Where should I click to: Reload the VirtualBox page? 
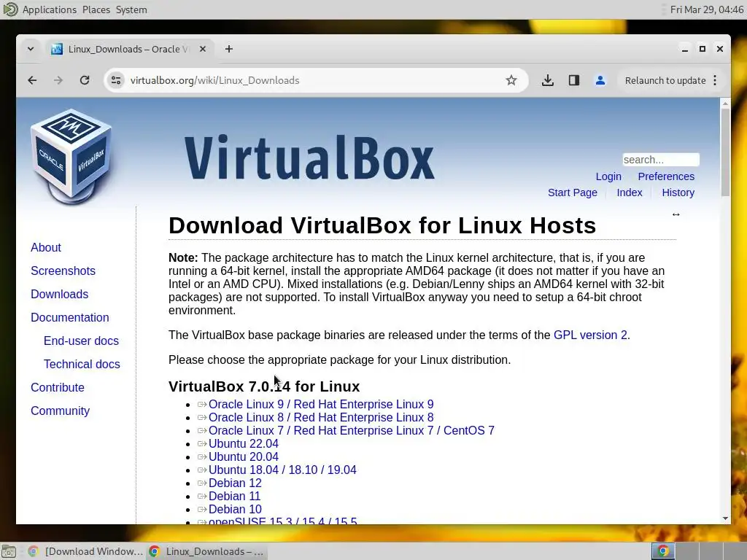(85, 80)
